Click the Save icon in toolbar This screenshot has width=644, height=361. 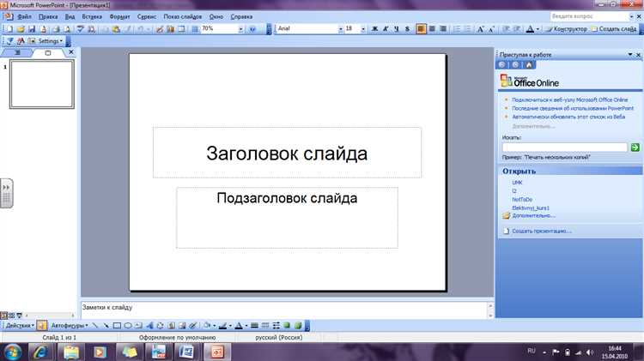click(32, 29)
